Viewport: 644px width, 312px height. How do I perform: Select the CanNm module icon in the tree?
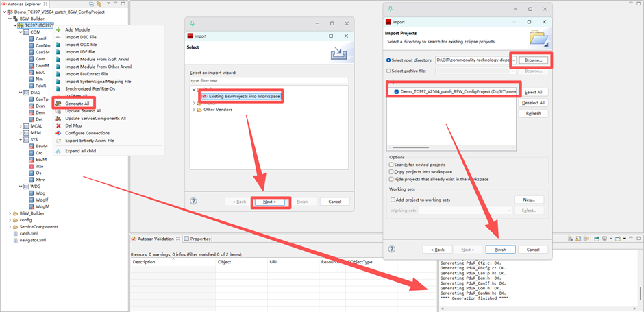pos(32,46)
